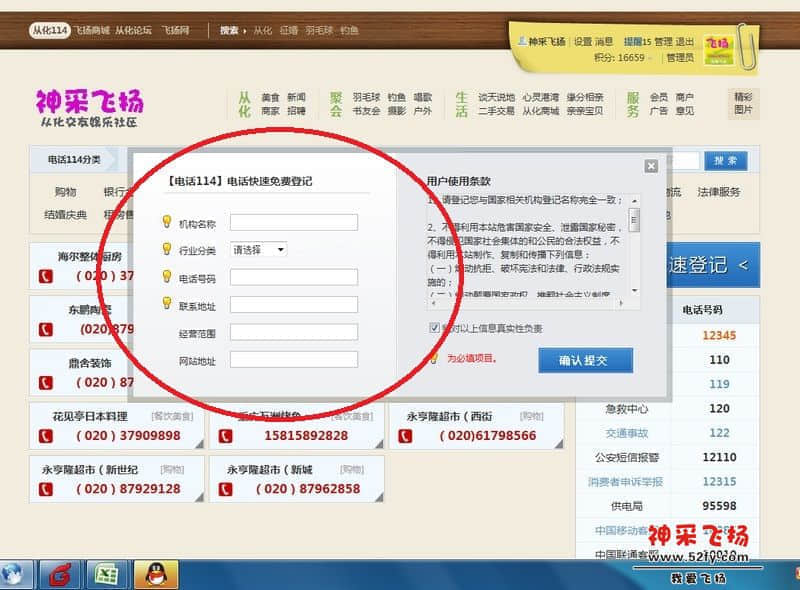The width and height of the screenshot is (800, 590).
Task: Expand the corner arrow of the 永亨隆超市(新世纪) card
Action: pos(199,497)
